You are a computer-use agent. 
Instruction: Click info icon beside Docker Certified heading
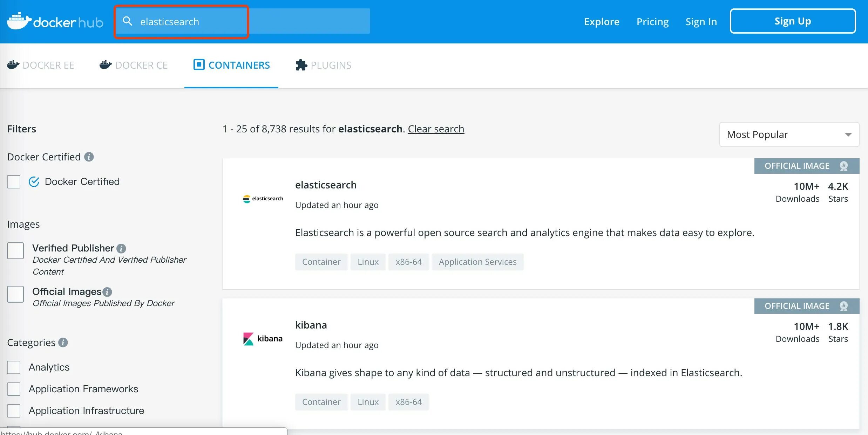click(89, 157)
